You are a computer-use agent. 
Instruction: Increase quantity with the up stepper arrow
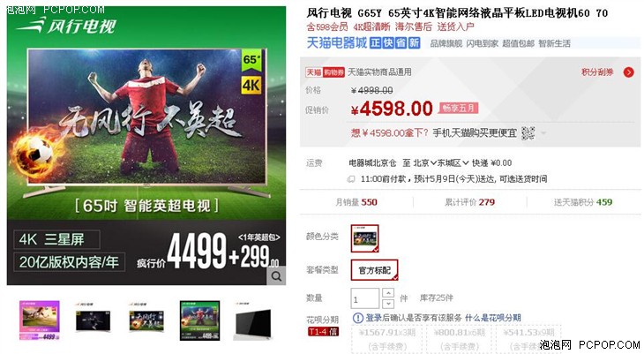point(388,293)
